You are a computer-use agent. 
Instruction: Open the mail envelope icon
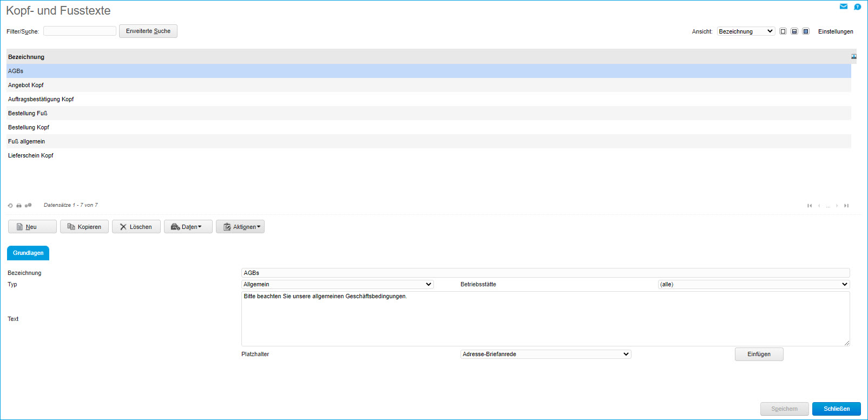coord(843,6)
